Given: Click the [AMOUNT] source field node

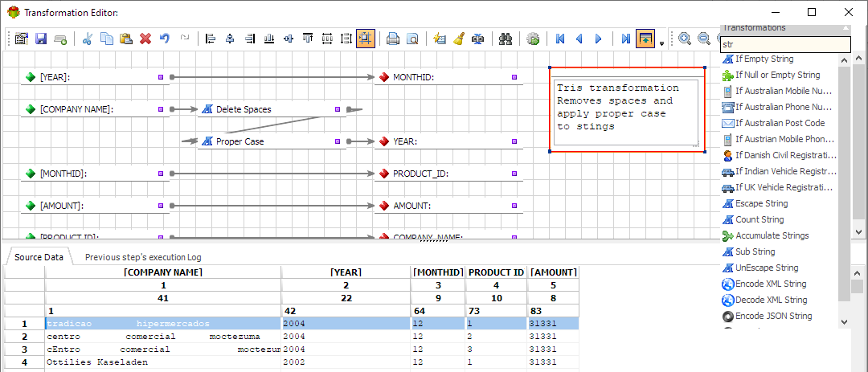Looking at the screenshot, I should (95, 206).
